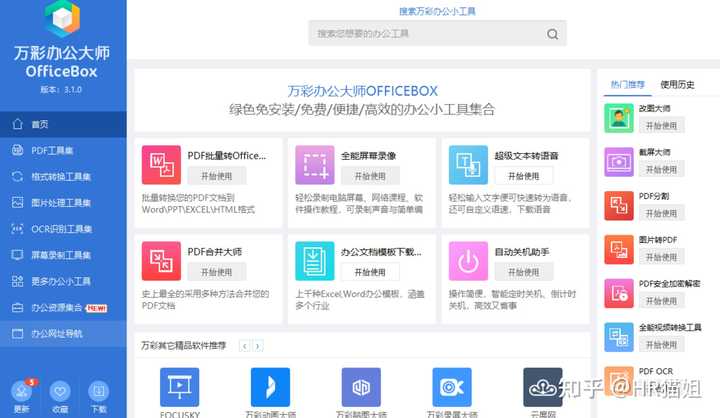The image size is (720, 418).
Task: Select 格式转换工具集 in the sidebar
Action: [x=63, y=176]
